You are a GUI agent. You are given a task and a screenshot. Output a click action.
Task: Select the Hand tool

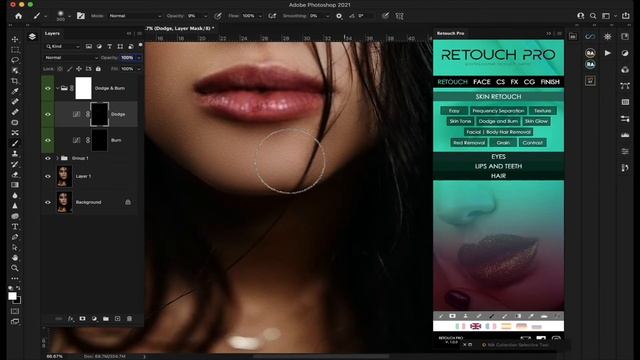coord(15,258)
